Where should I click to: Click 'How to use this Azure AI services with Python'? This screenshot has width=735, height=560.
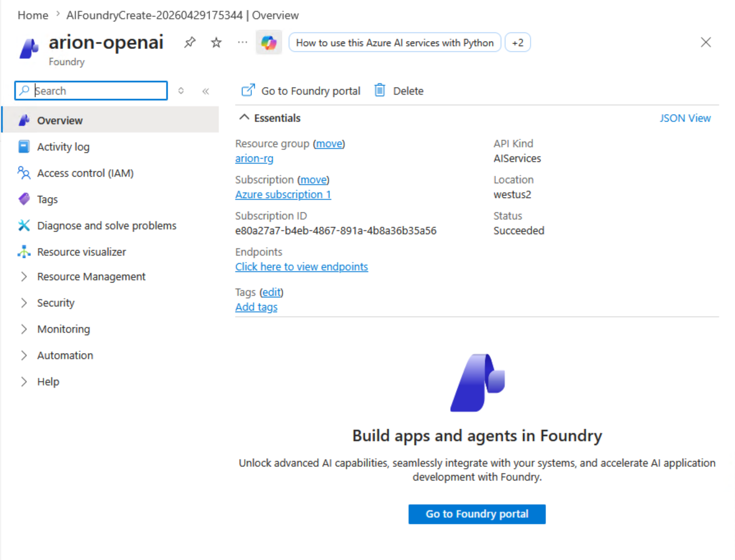click(x=395, y=43)
